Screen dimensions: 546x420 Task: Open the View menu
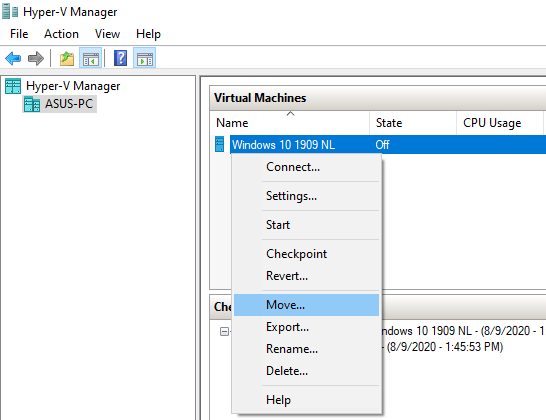(x=107, y=34)
